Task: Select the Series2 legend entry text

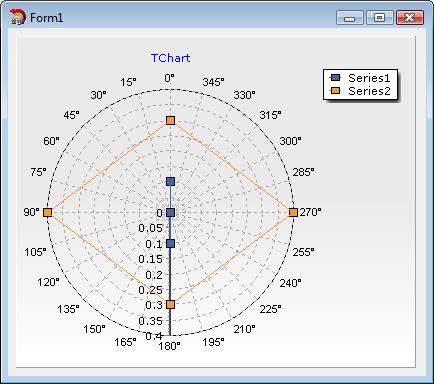Action: point(369,91)
